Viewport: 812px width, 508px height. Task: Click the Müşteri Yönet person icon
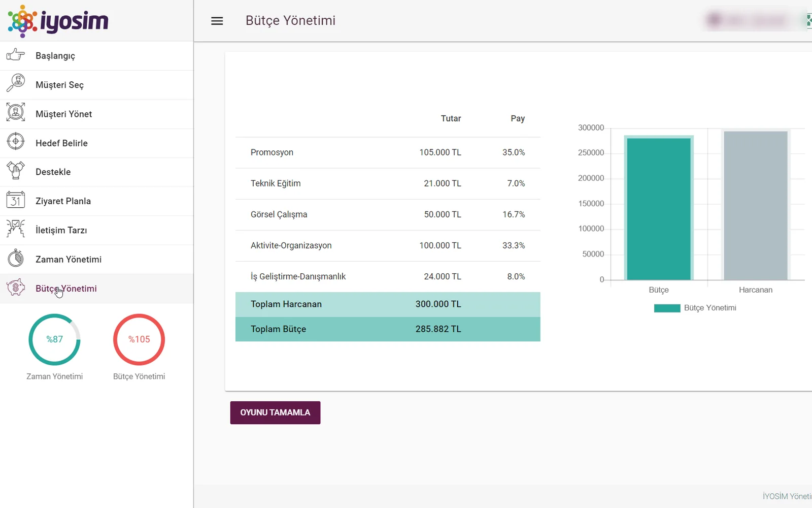coord(16,112)
